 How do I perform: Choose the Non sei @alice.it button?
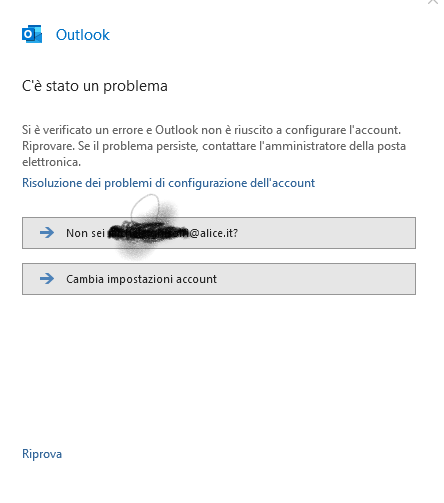[x=219, y=233]
